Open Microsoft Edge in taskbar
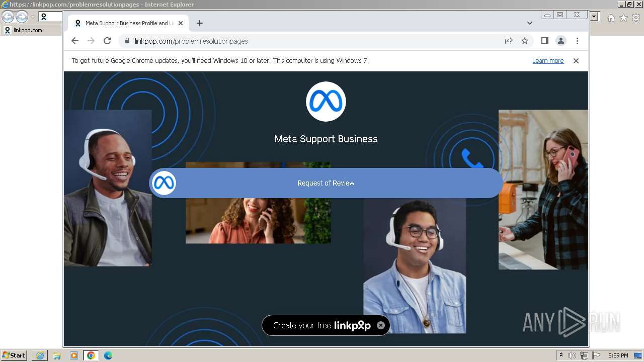Screen dimensions: 644x362 click(108, 355)
